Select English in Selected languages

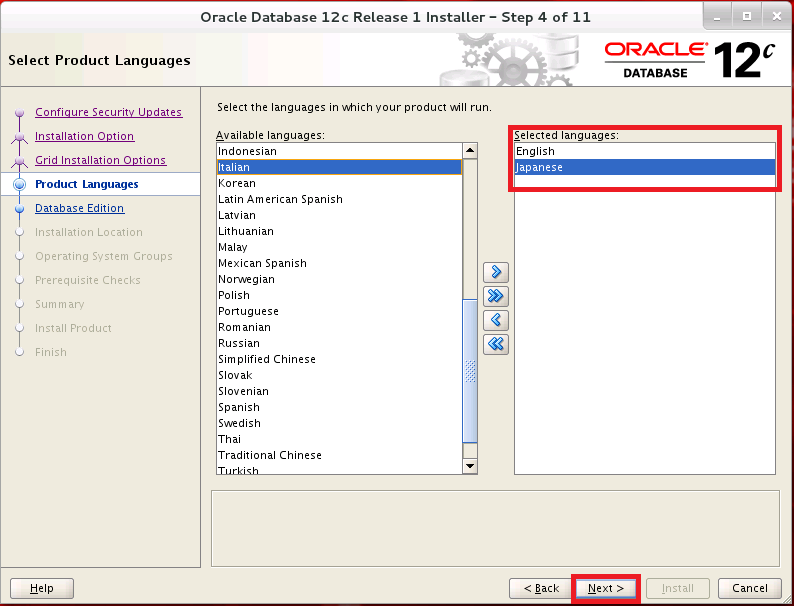click(x=645, y=151)
